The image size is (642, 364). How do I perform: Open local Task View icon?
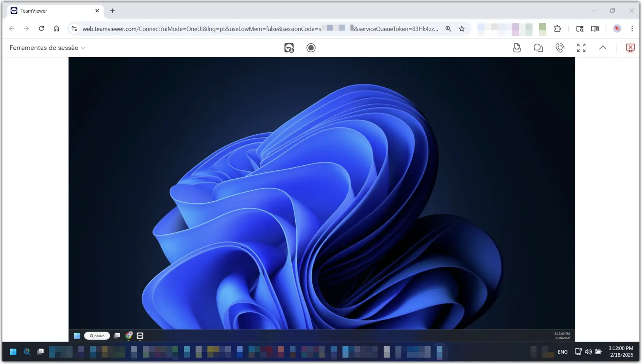pos(40,352)
